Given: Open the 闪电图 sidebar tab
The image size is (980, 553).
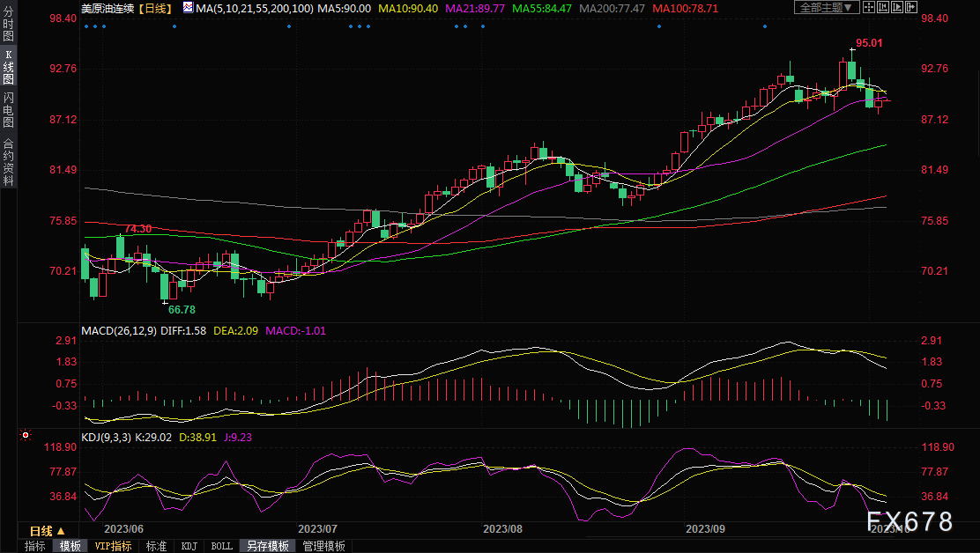Looking at the screenshot, I should 8,110.
